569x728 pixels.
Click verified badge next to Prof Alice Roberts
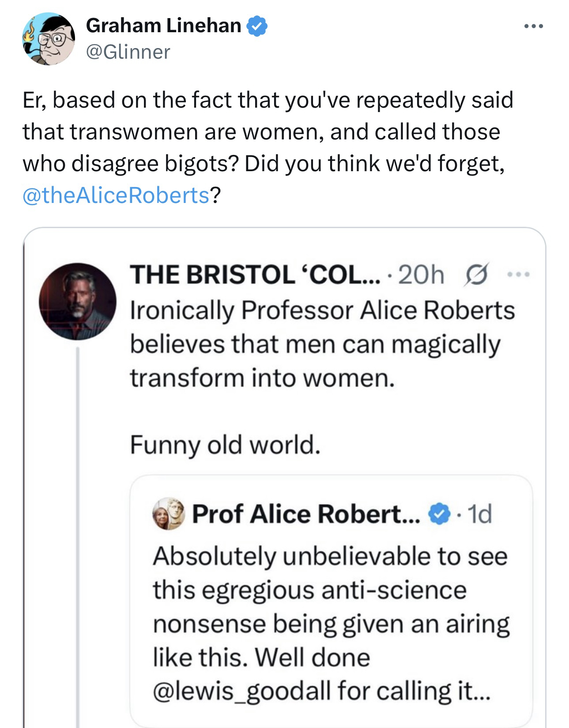[440, 514]
